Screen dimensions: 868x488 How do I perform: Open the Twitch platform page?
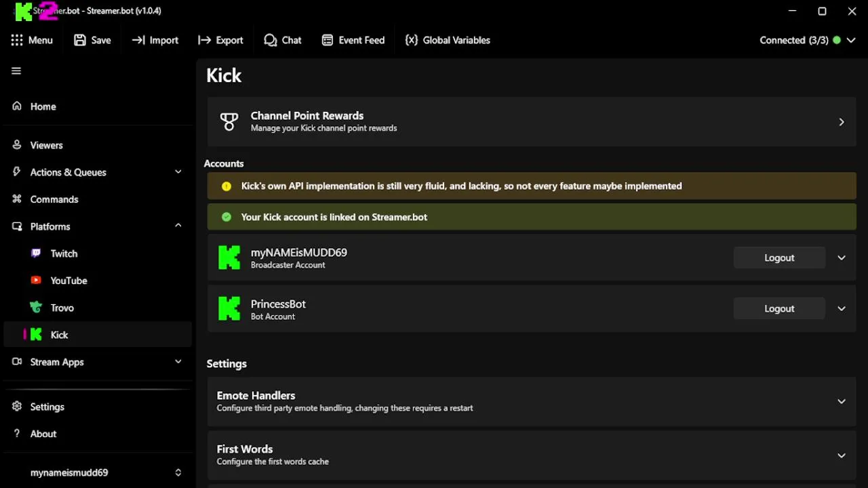(x=64, y=253)
